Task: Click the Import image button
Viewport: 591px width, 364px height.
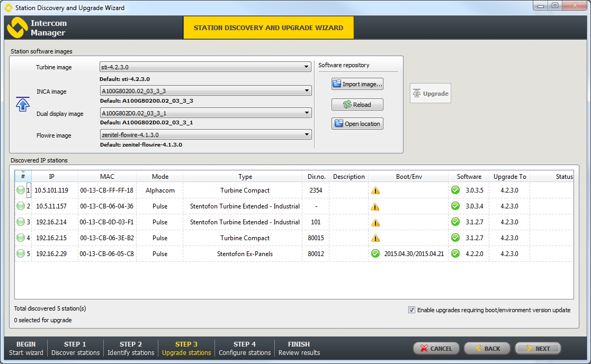Action: [x=357, y=84]
